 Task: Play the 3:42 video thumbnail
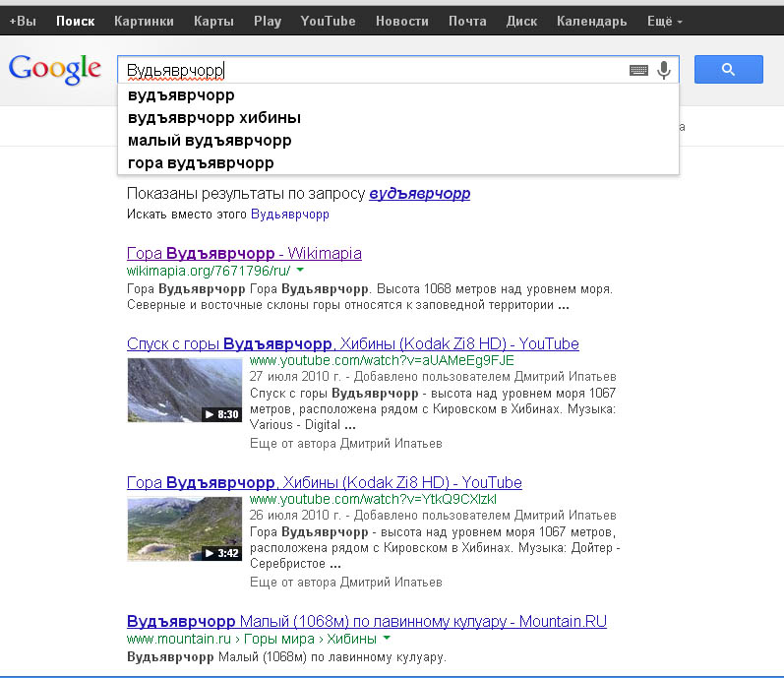coord(185,528)
